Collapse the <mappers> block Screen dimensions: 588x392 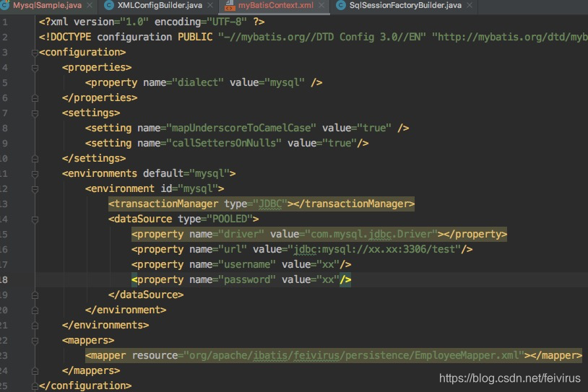35,341
